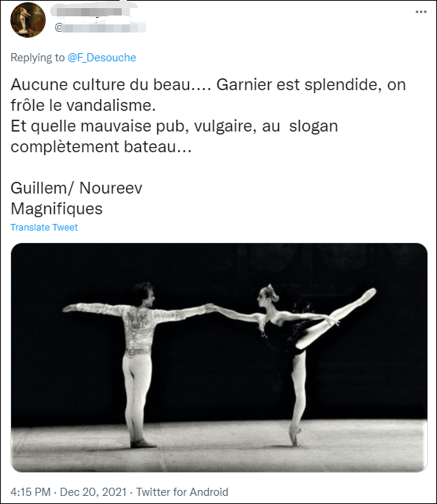This screenshot has width=437, height=504.
Task: Open the blurred display name profile
Action: (x=91, y=12)
